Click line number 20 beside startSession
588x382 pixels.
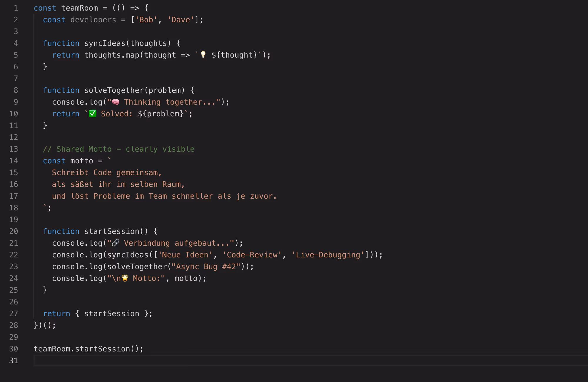pyautogui.click(x=14, y=231)
